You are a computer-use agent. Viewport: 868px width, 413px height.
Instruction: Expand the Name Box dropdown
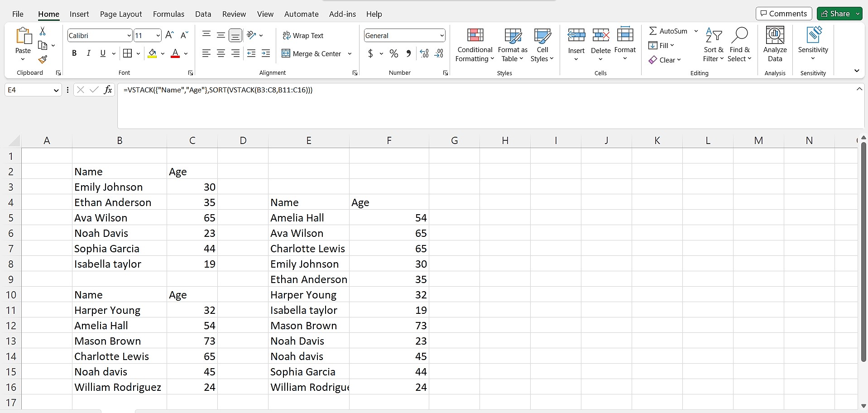[56, 90]
